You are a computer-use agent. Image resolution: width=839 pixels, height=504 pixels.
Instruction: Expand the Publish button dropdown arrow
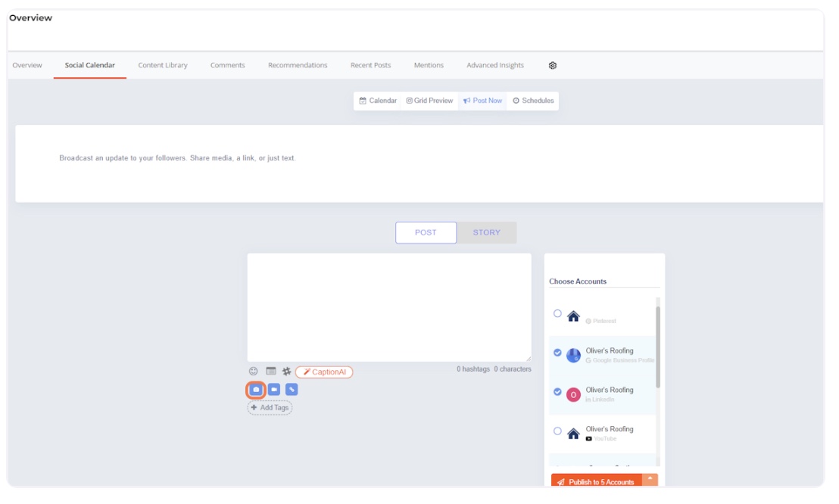click(x=650, y=480)
